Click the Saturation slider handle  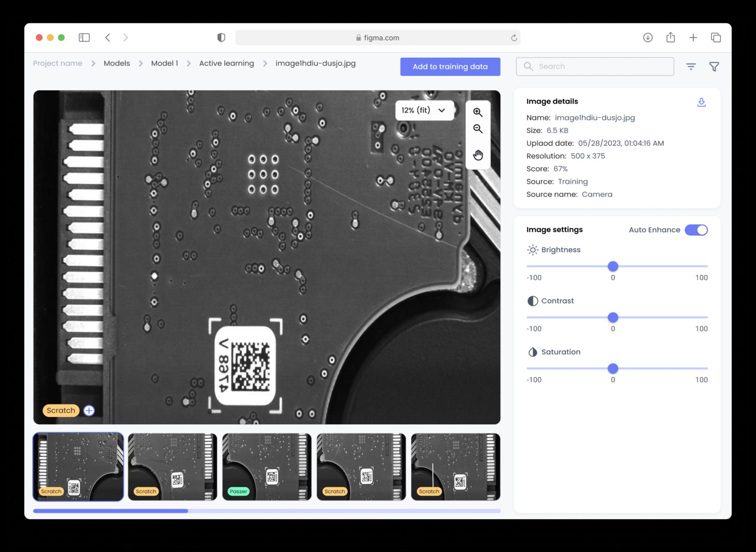[x=613, y=368]
